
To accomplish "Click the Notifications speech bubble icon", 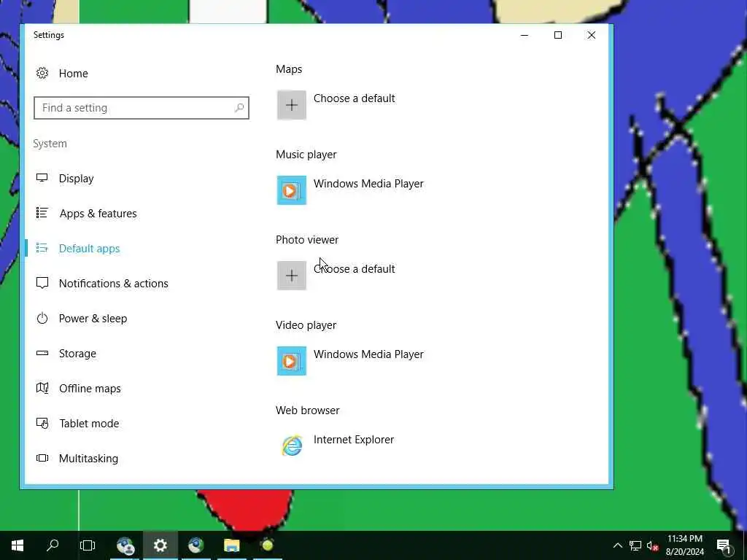I will (42, 284).
